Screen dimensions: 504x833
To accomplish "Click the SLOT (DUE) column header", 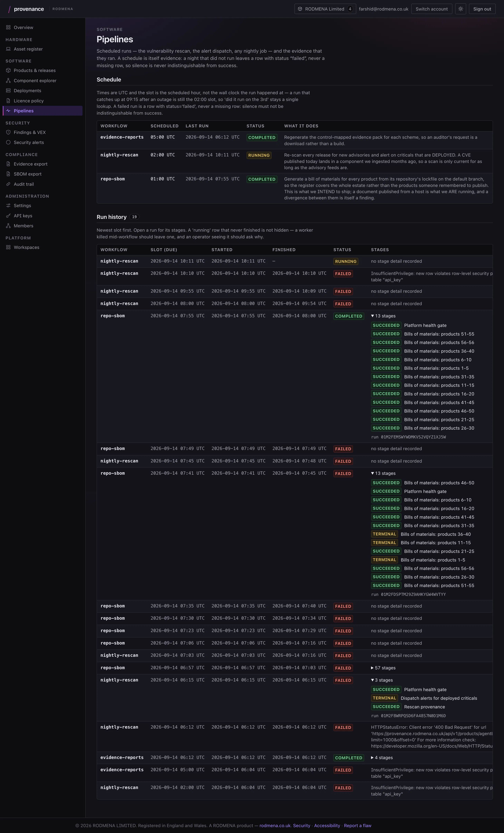I will tap(164, 250).
